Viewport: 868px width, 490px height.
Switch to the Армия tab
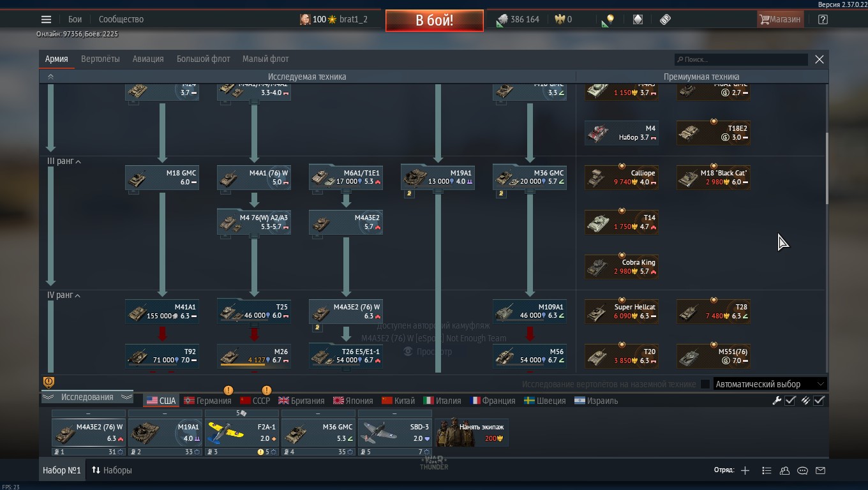point(56,59)
